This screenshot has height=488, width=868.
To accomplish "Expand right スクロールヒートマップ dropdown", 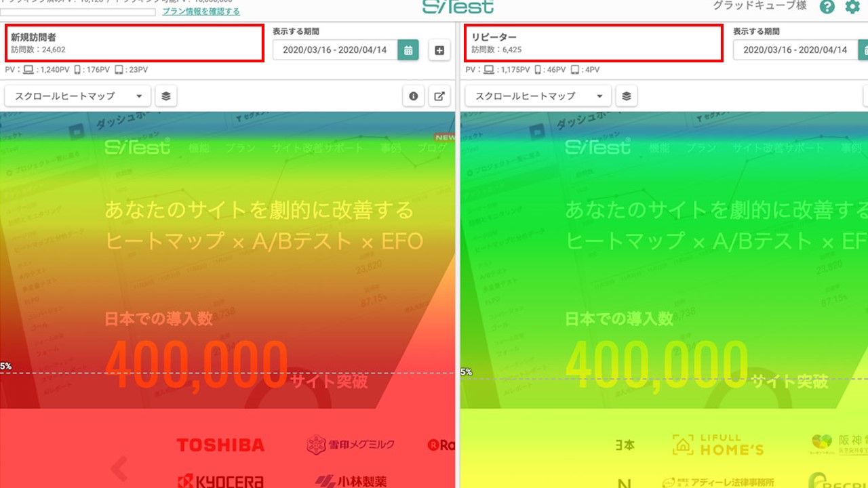I will coord(538,96).
